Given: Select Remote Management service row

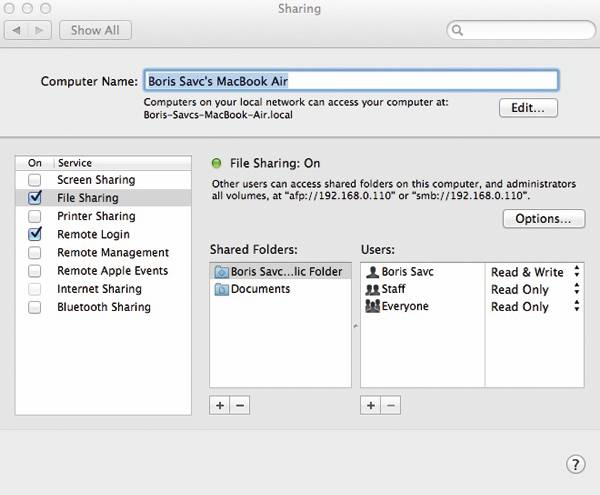Looking at the screenshot, I should 112,253.
